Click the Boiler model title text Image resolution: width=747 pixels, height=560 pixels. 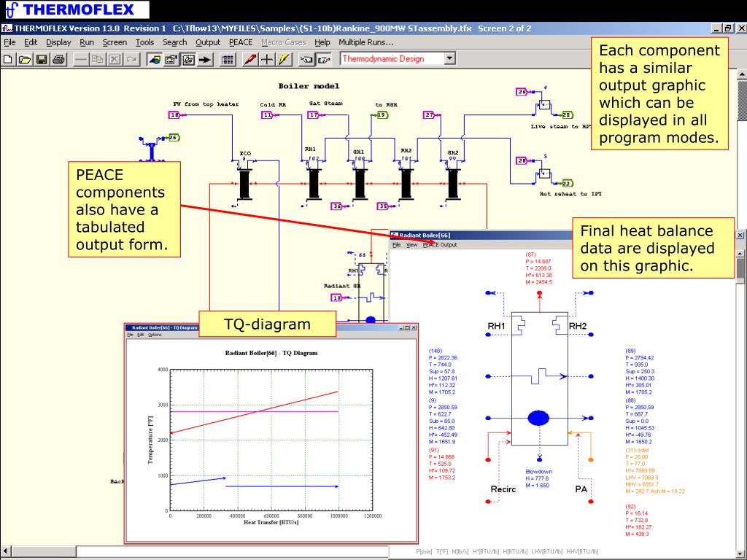click(x=309, y=86)
